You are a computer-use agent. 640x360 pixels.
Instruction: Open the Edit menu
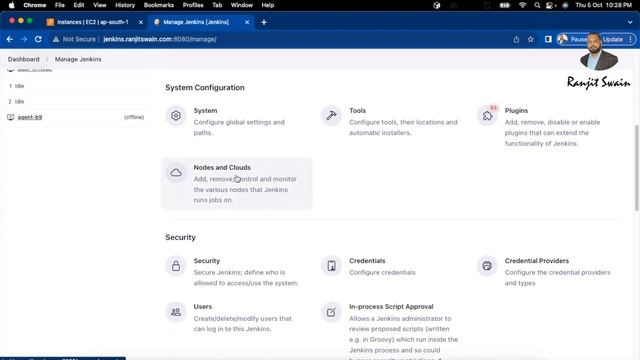coord(79,5)
